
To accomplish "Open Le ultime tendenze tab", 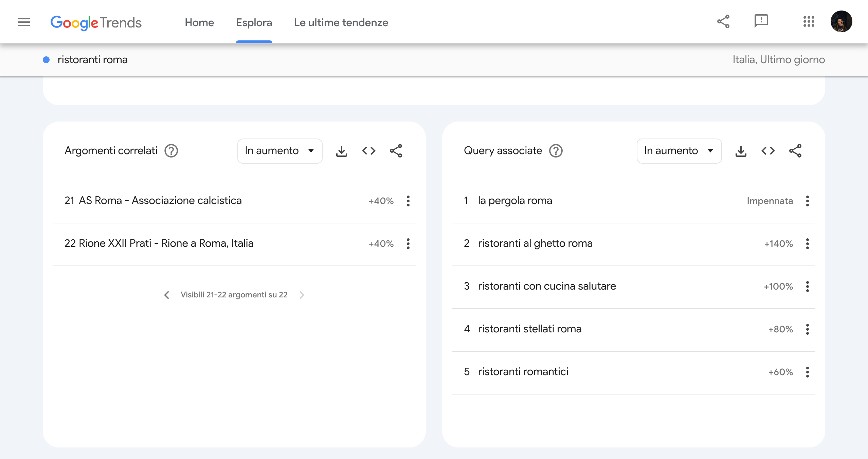I will [341, 23].
